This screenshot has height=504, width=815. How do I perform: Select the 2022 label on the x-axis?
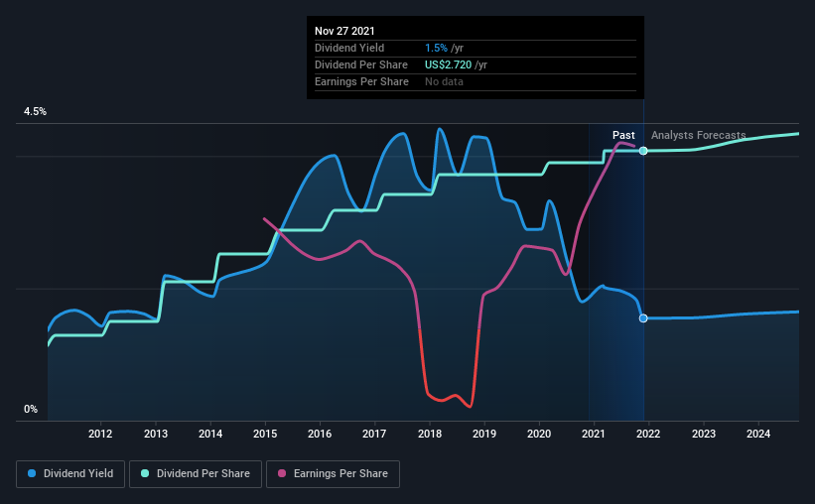648,434
